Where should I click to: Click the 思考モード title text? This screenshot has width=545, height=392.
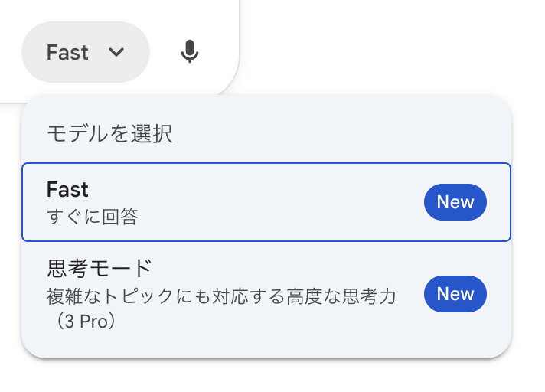point(100,269)
